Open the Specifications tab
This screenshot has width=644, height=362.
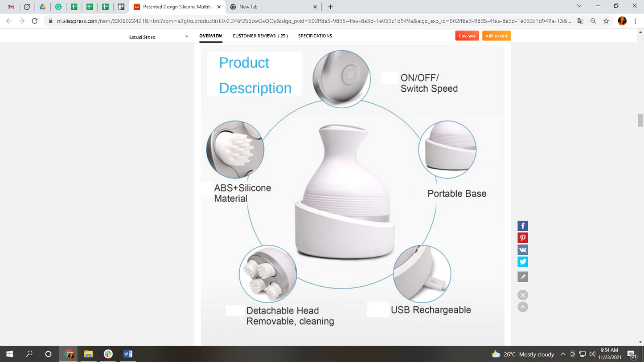point(315,36)
